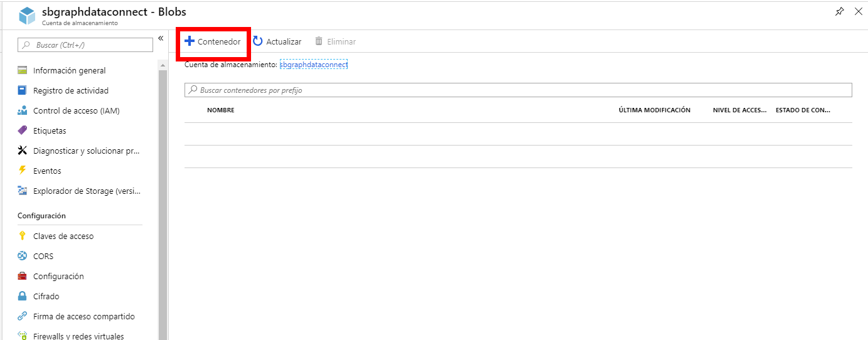This screenshot has height=340, width=868.
Task: Click the Información general icon
Action: [x=23, y=70]
